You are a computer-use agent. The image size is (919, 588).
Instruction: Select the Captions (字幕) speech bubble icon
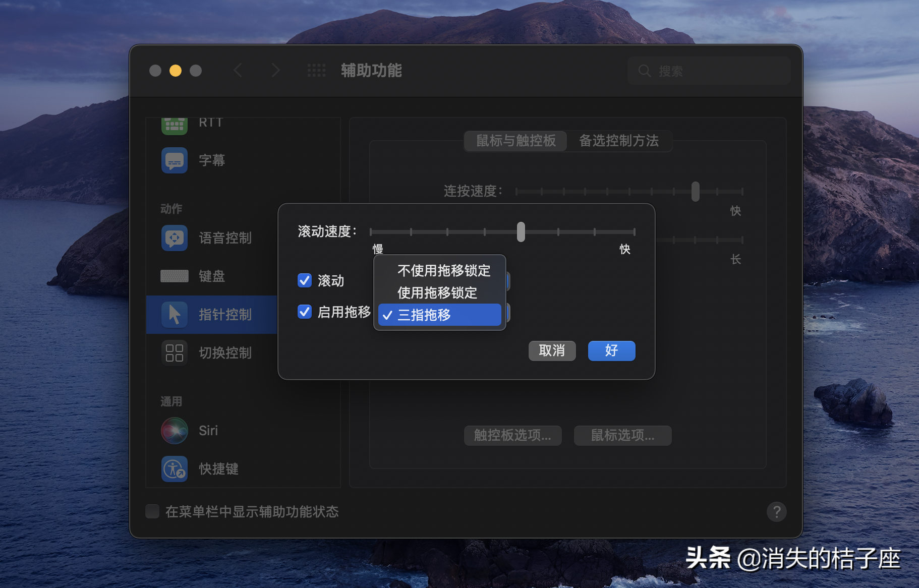tap(175, 160)
